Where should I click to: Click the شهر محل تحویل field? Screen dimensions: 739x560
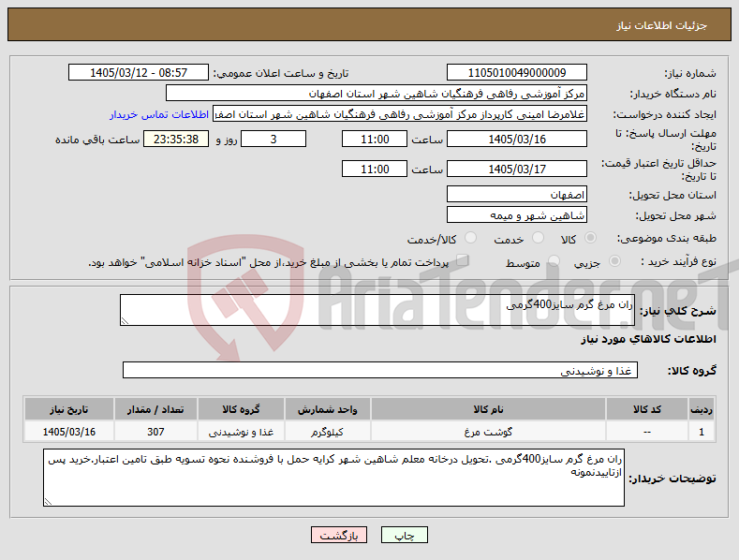[516, 215]
